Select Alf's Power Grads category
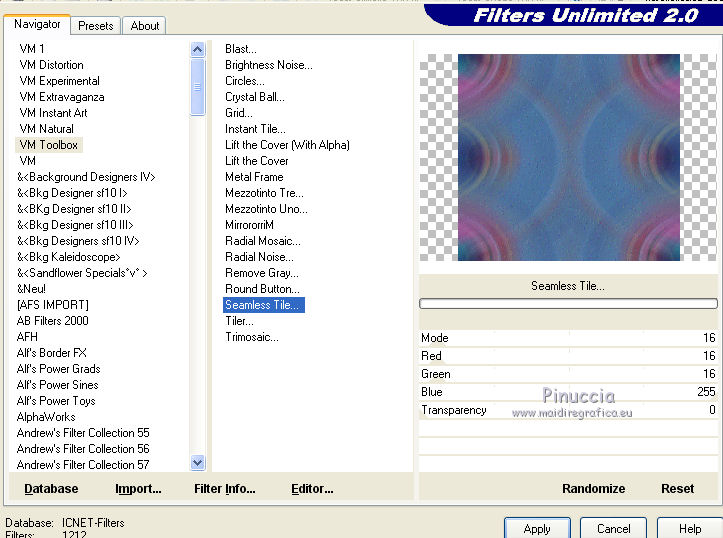723x538 pixels. point(59,369)
